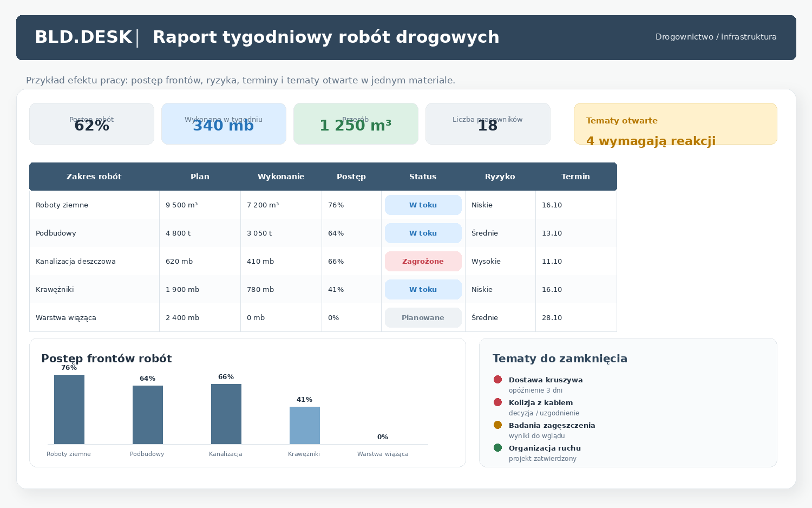This screenshot has height=508, width=812.
Task: Click the 'Postęp' column header
Action: [x=351, y=177]
